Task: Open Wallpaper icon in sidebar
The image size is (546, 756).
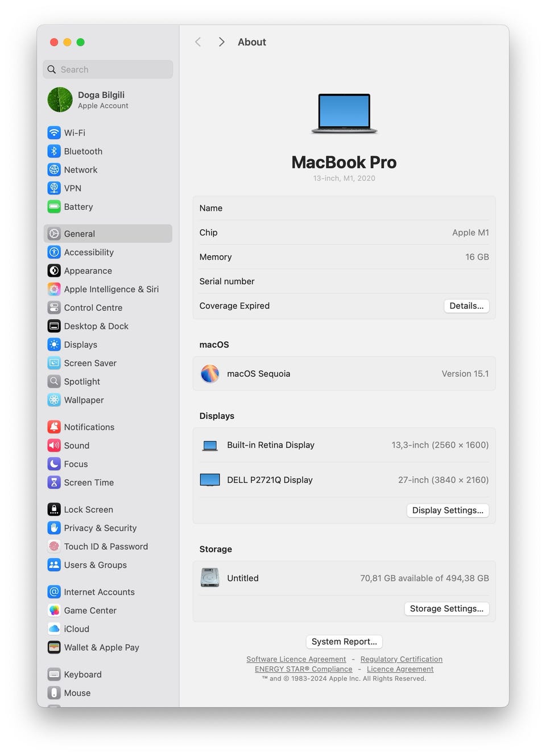Action: click(x=54, y=400)
